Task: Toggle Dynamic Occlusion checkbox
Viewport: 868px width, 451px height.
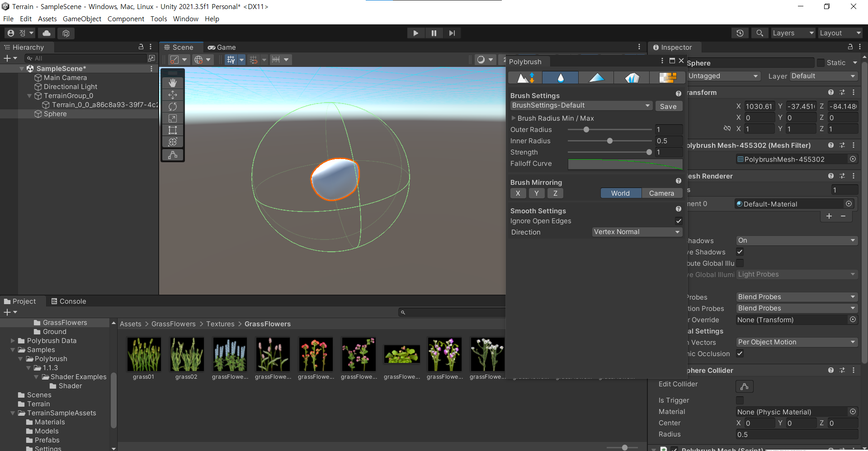Action: (740, 353)
